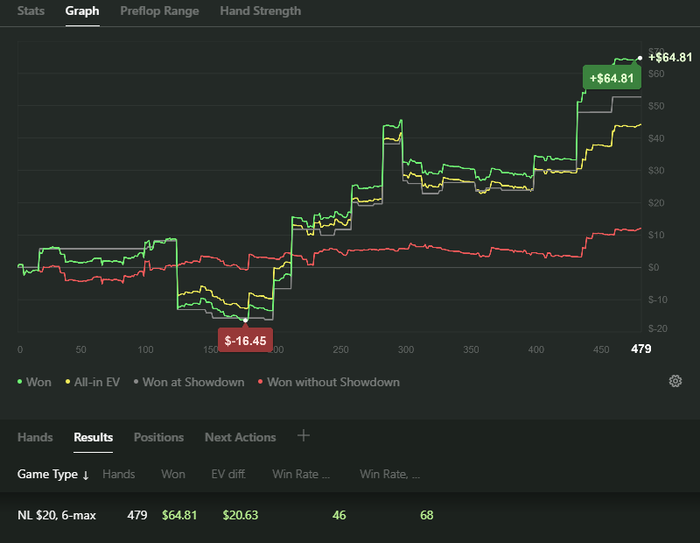Click the $50 y-axis label
The width and height of the screenshot is (700, 543).
pyautogui.click(x=656, y=106)
